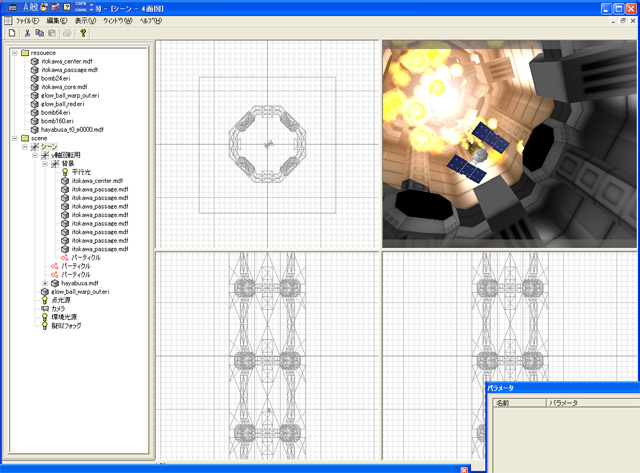Click the 3D rendered perspective viewport
Image resolution: width=640 pixels, height=473 pixels.
[x=509, y=144]
